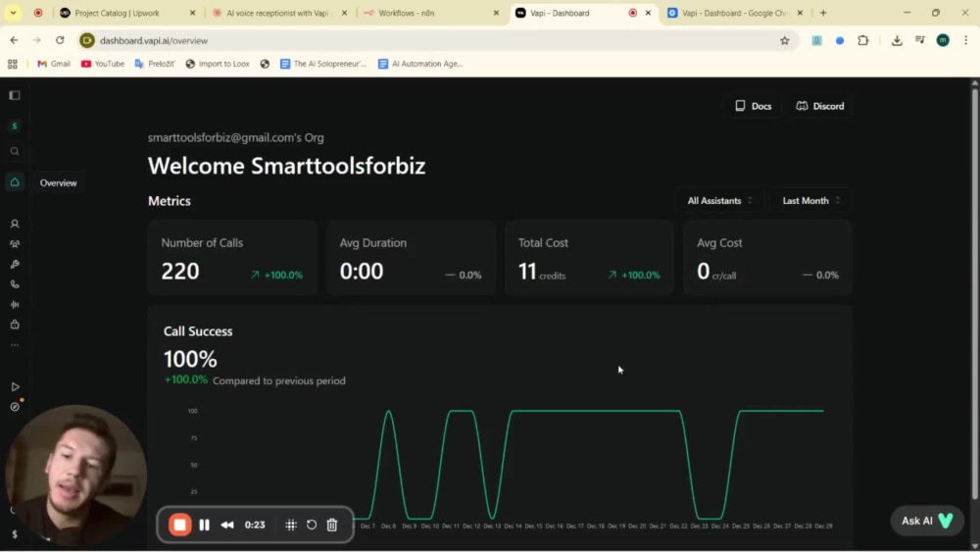
Task: Open the voice waveform icon in sidebar
Action: [15, 305]
